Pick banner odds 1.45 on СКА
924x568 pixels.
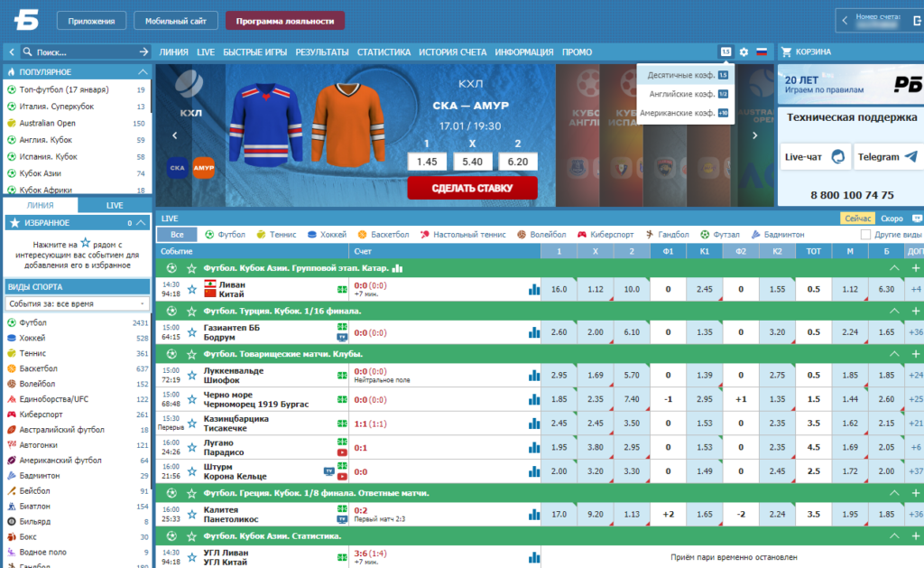427,162
